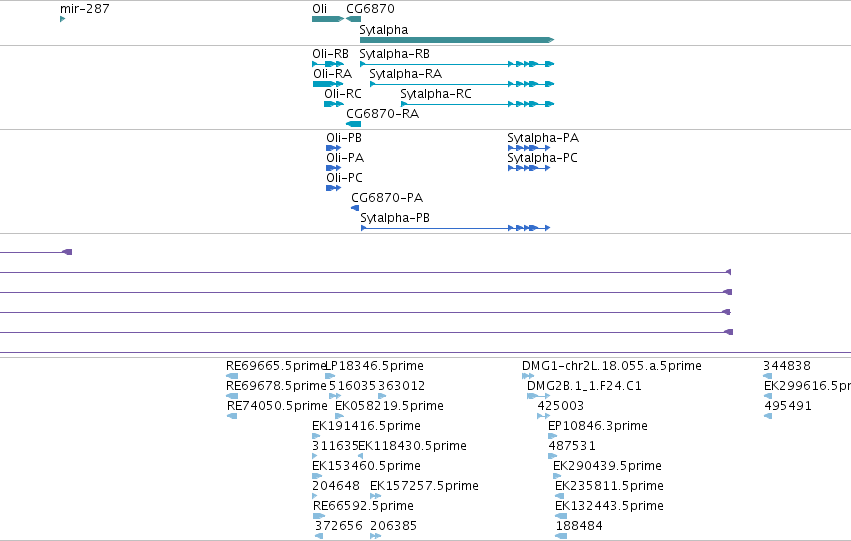
Task: Select the CG6870 gene glyph
Action: (x=353, y=19)
